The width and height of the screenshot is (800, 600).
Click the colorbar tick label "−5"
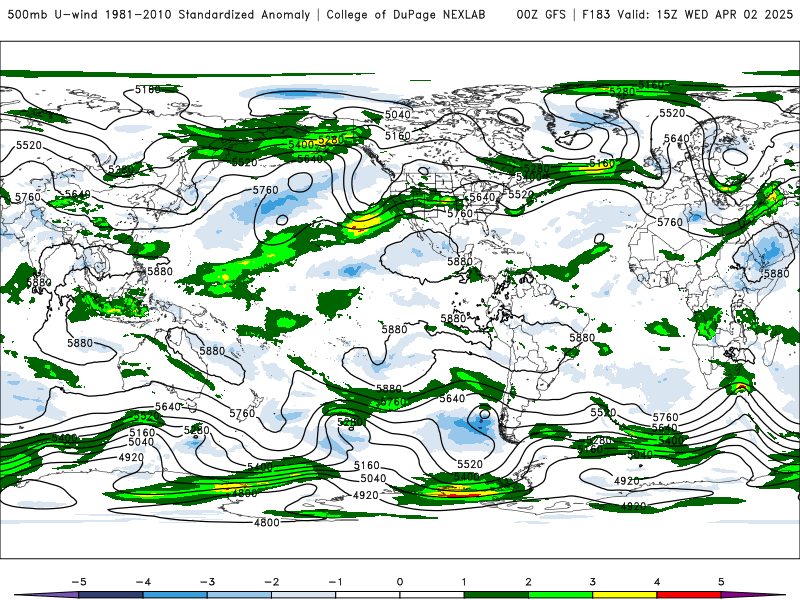click(79, 582)
